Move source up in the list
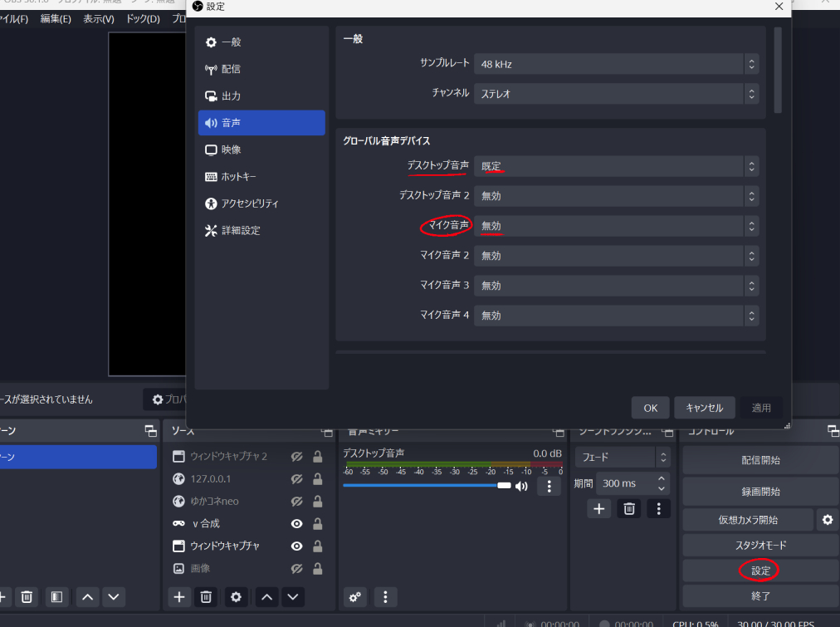840x627 pixels. coord(266,597)
